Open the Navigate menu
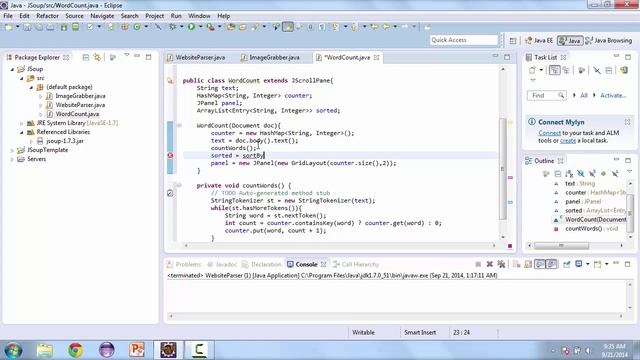Image resolution: width=640 pixels, height=360 pixels. click(102, 16)
